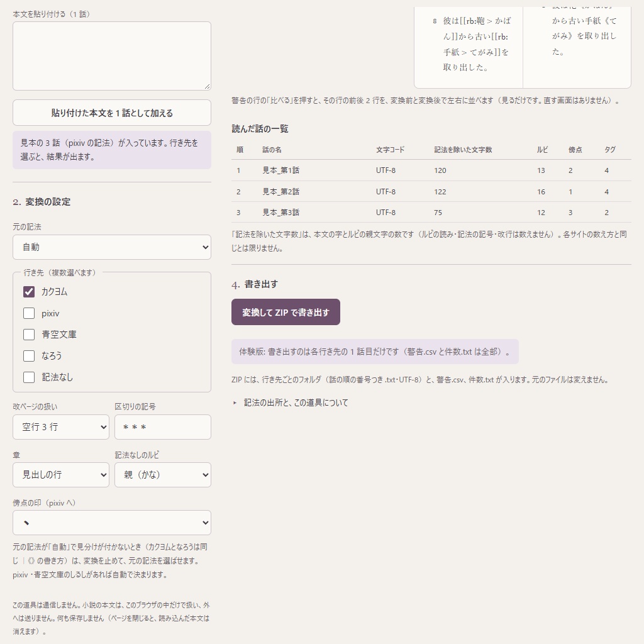Open the 記法なしのルビ dropdown
The height and width of the screenshot is (644, 644).
tap(163, 475)
